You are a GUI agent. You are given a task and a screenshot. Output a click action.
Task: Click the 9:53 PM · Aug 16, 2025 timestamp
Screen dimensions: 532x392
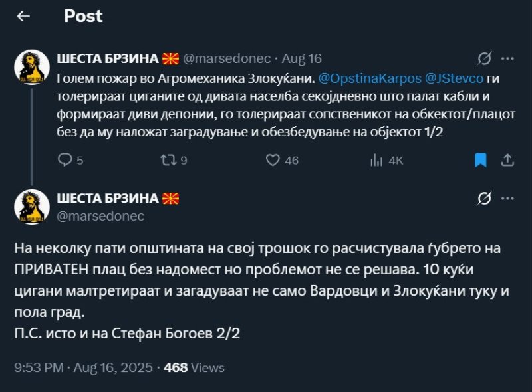84,367
